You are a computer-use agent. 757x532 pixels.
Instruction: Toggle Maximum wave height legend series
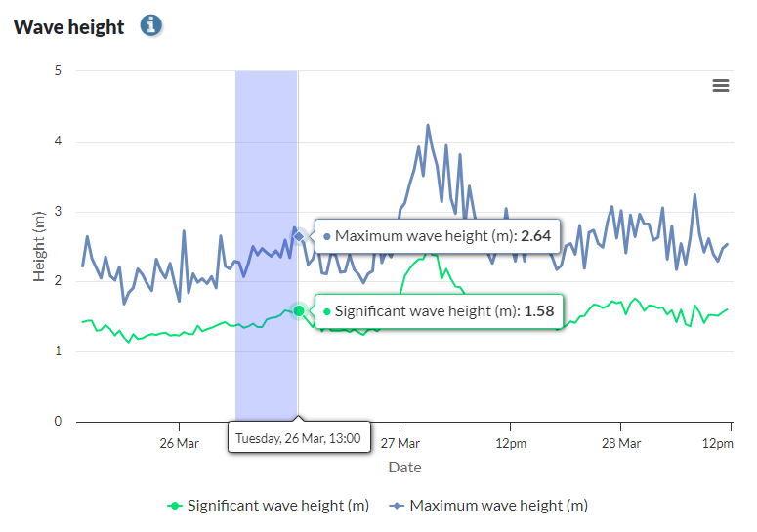coord(498,505)
